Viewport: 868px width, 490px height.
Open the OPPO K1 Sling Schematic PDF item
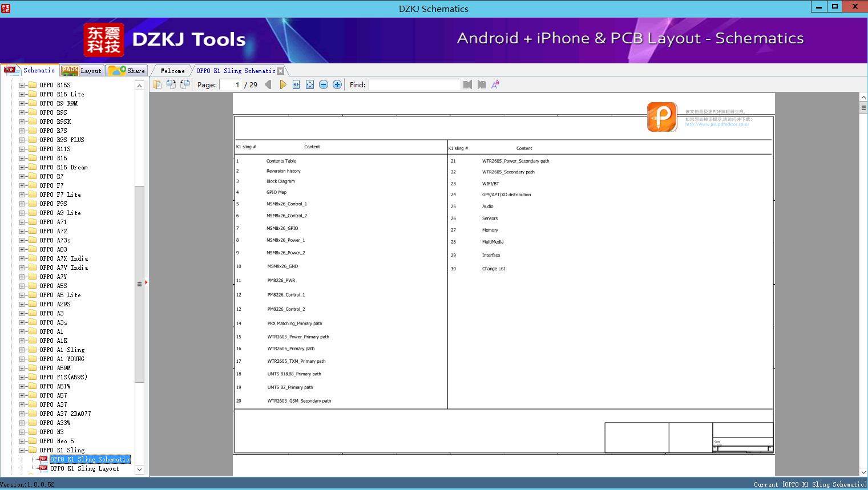[x=90, y=459]
